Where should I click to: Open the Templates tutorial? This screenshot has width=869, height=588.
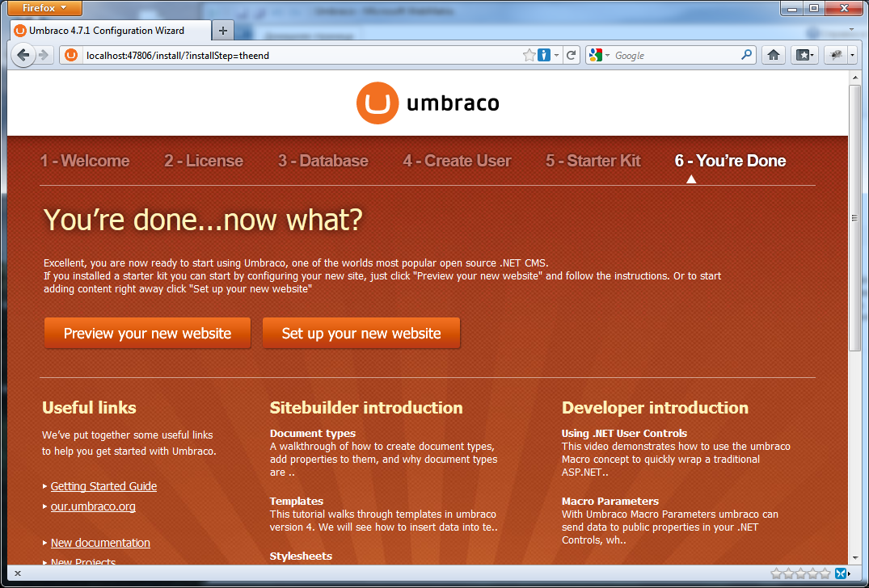[297, 501]
